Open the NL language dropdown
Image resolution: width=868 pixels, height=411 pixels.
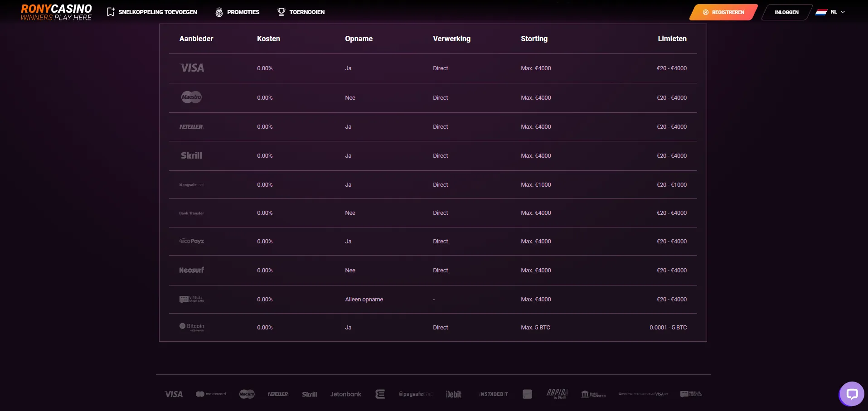click(x=830, y=12)
